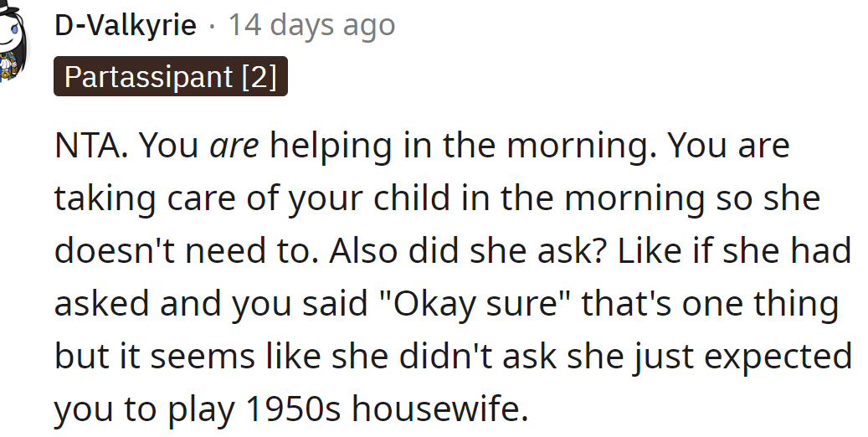Click the '14 days ago' timestamp
The height and width of the screenshot is (437, 868).
[x=311, y=25]
